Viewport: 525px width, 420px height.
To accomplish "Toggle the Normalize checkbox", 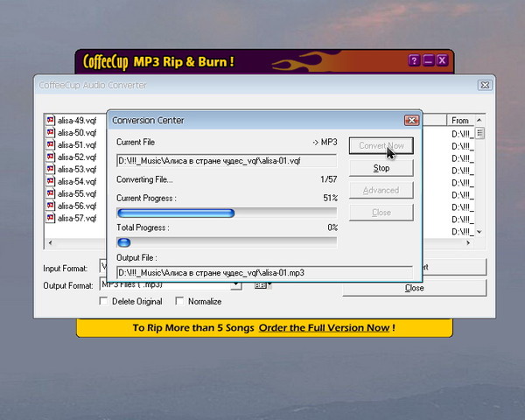I will 179,301.
